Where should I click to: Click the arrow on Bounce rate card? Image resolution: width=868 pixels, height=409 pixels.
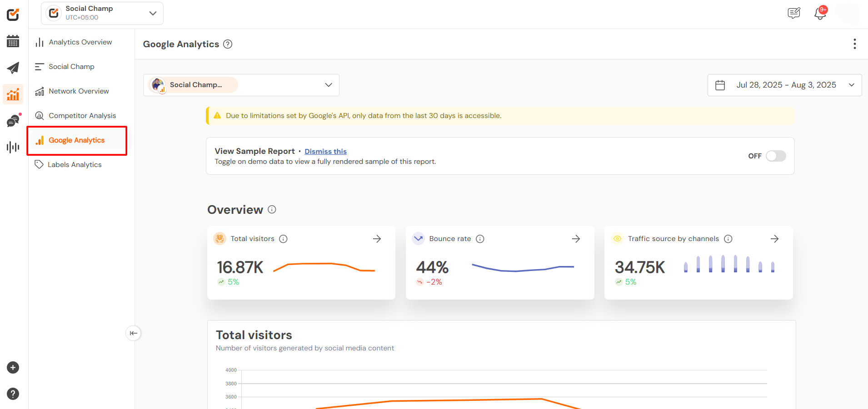point(576,239)
